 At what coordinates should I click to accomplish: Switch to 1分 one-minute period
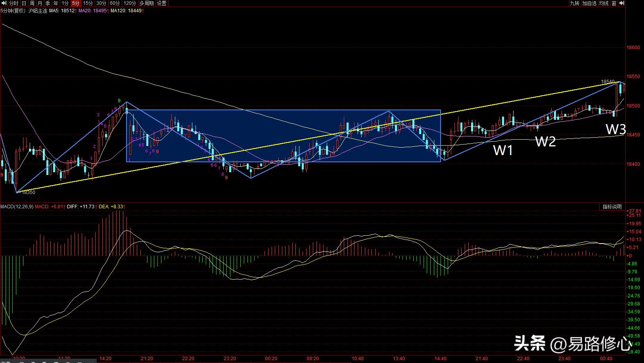pyautogui.click(x=65, y=3)
